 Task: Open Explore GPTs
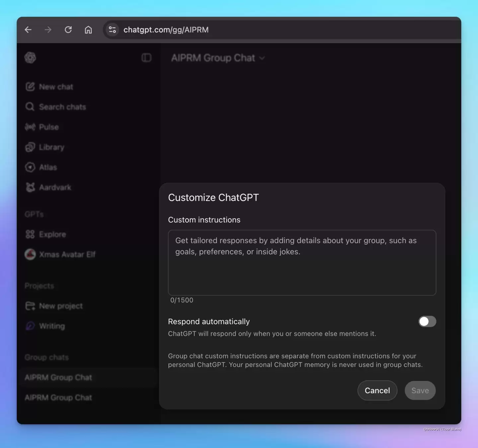[x=52, y=234]
